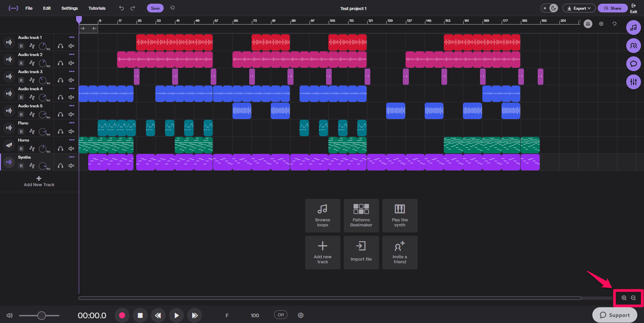The width and height of the screenshot is (644, 323).
Task: Click the Audio track 1 waveform icon
Action: click(x=9, y=42)
